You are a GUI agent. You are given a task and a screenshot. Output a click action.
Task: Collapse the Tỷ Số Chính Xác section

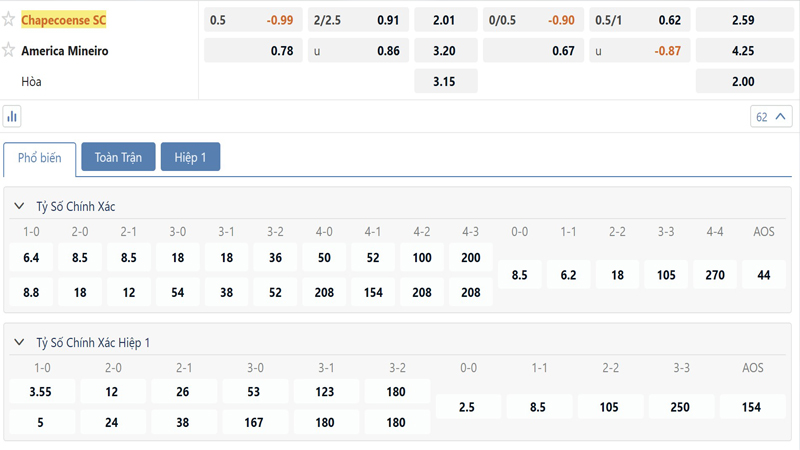click(x=19, y=206)
